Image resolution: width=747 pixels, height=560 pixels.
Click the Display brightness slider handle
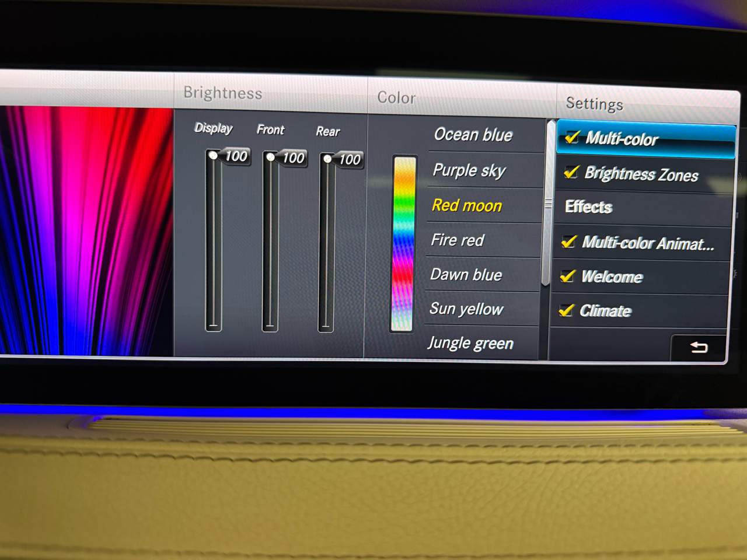coord(214,156)
